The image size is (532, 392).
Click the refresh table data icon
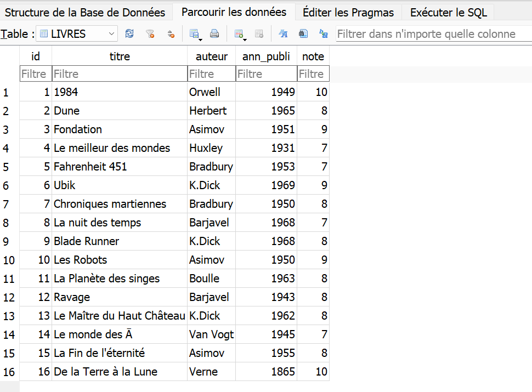[x=129, y=34]
